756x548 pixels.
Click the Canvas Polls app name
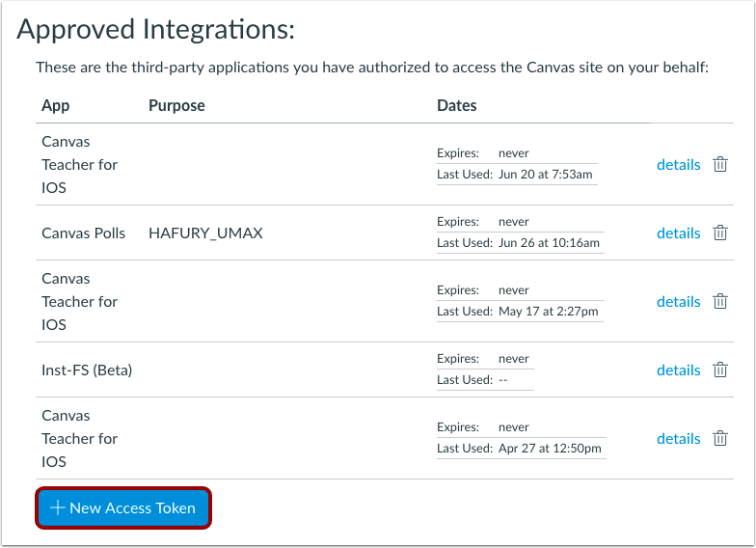(x=83, y=233)
